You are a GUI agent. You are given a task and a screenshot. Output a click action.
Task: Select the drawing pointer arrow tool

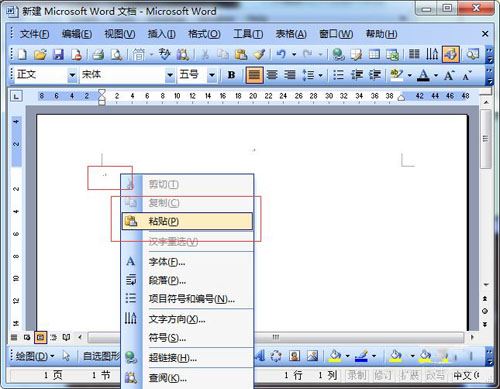66,356
